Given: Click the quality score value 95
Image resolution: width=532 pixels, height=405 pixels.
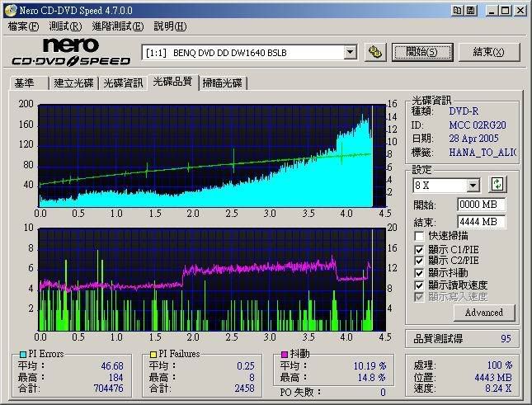Looking at the screenshot, I should (x=506, y=338).
